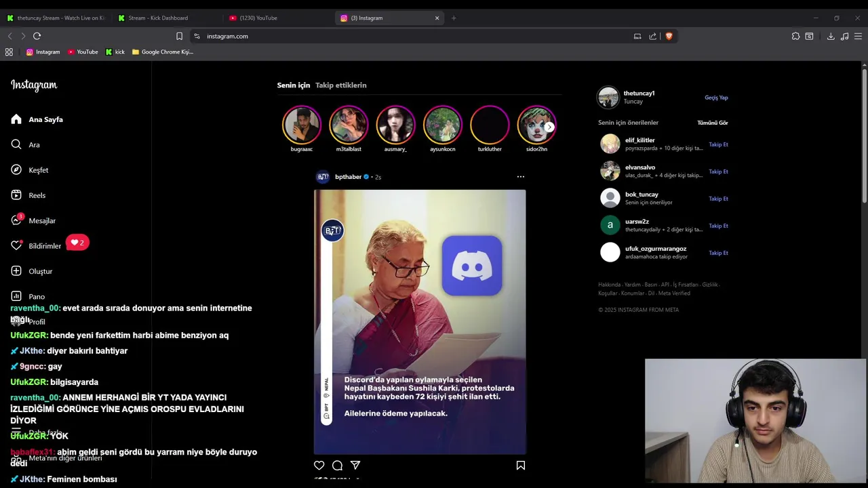Click the Oluştur plus icon

point(16,271)
